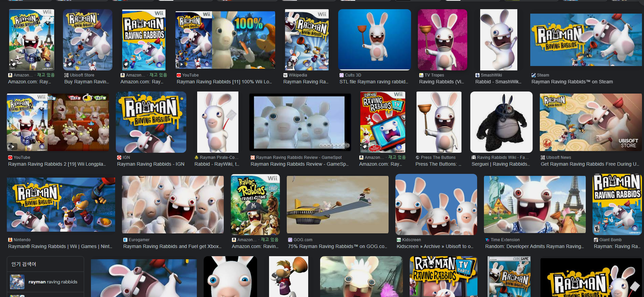644x297 pixels.
Task: Click the Nintendo favicon
Action: 10,240
